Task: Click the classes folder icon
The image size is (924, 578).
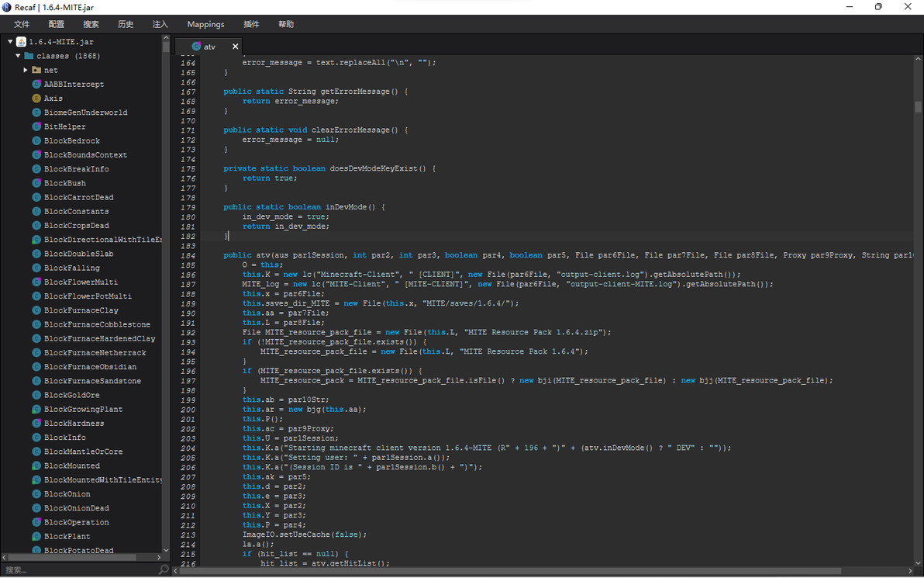Action: tap(29, 56)
